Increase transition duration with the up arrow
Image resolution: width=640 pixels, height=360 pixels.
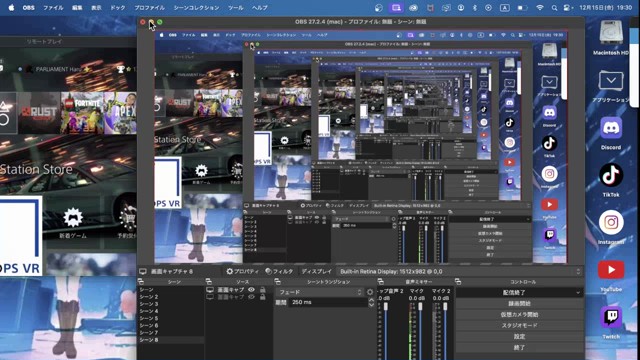(x=371, y=300)
